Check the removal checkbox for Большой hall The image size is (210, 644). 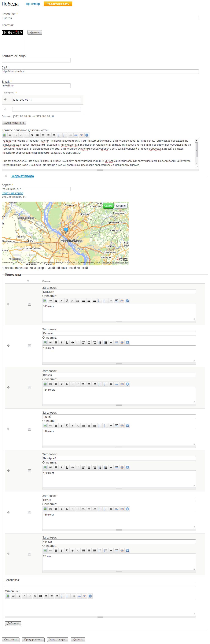coord(29,304)
